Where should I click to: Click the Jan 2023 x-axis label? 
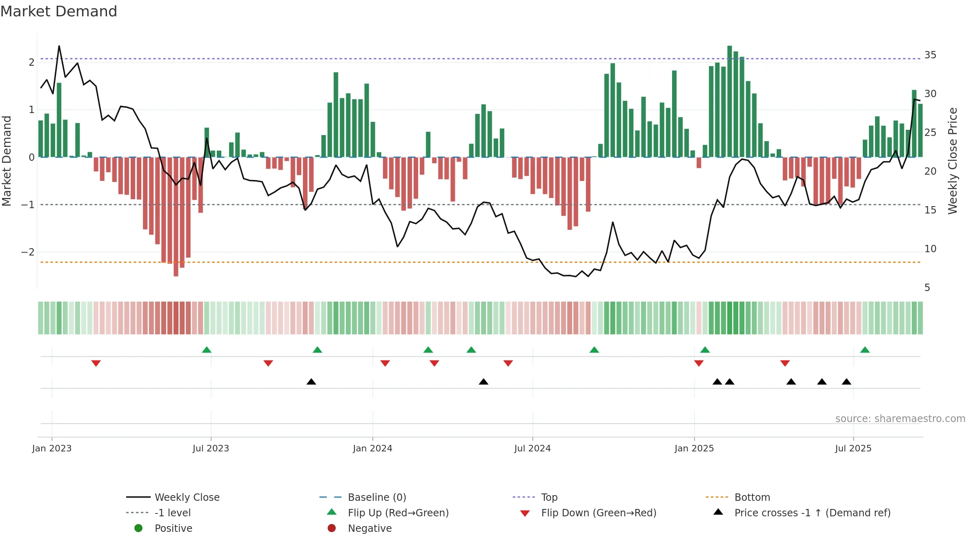52,448
